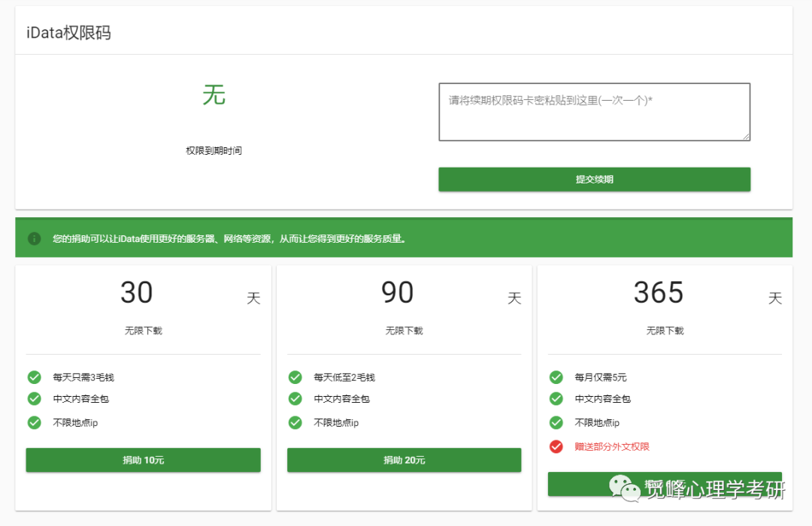Click check icon beside 不限地点ip in 90-day card
The image size is (812, 526).
coord(295,422)
